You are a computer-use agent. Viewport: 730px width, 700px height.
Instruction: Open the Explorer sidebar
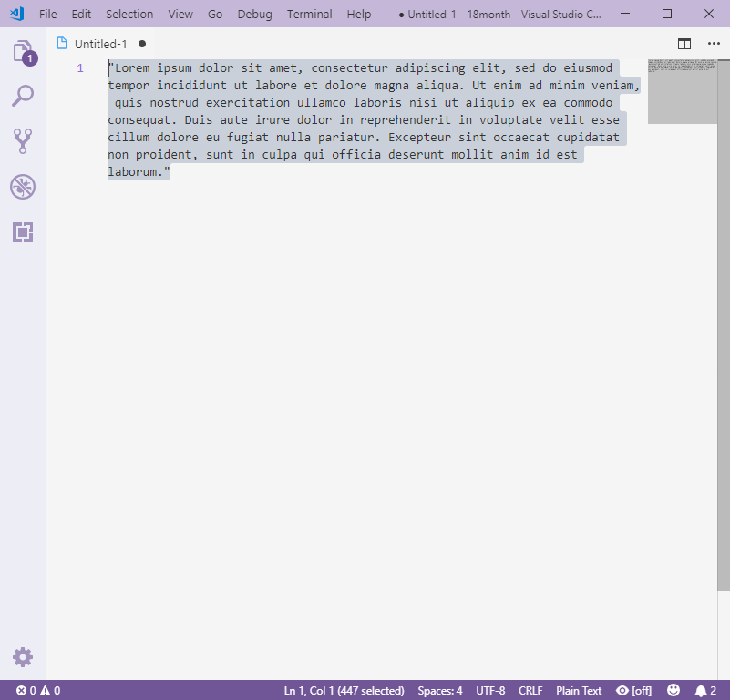click(23, 52)
